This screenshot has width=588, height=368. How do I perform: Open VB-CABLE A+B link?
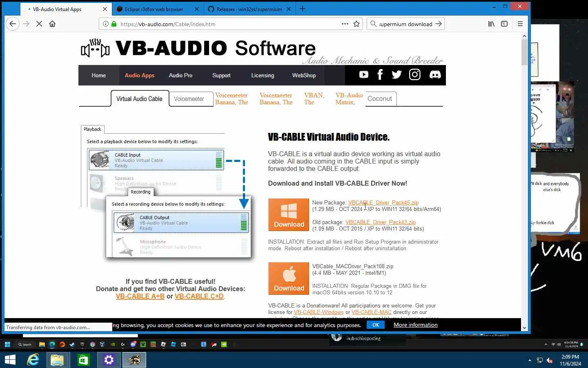point(140,296)
